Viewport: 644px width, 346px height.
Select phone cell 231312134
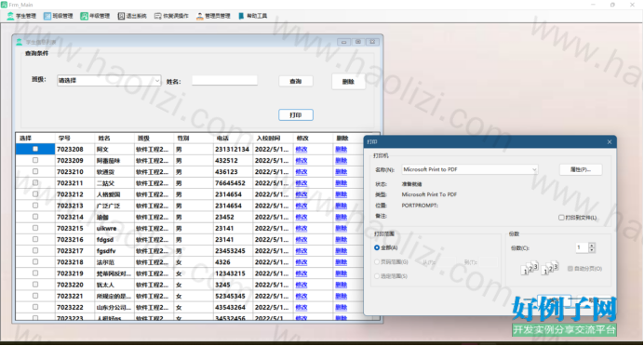pos(234,150)
